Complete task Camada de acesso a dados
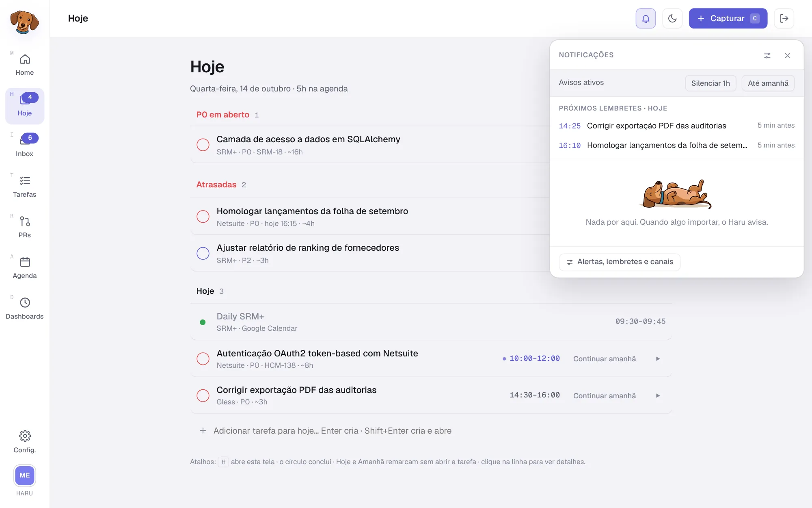 click(x=203, y=145)
